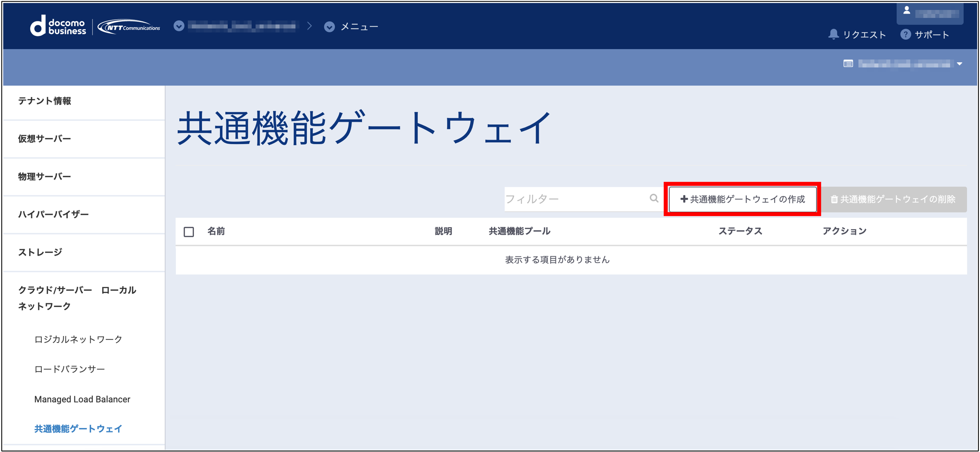The width and height of the screenshot is (980, 452).
Task: Select Managed Load Balancer sidebar item
Action: click(x=82, y=399)
